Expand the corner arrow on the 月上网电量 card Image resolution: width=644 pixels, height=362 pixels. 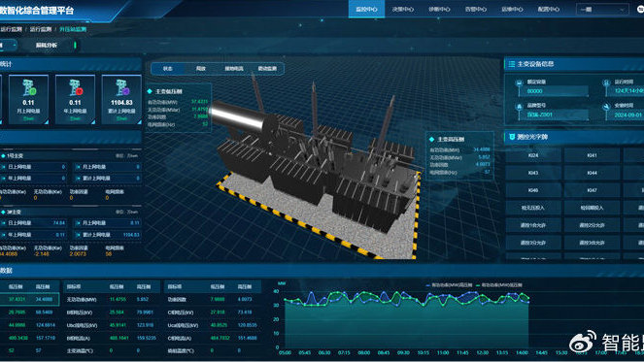point(46,122)
